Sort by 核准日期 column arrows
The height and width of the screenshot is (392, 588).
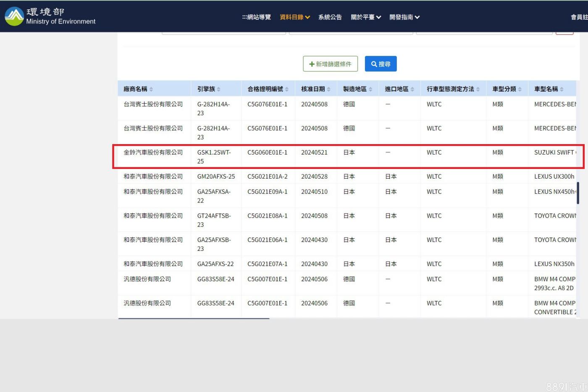(x=329, y=89)
